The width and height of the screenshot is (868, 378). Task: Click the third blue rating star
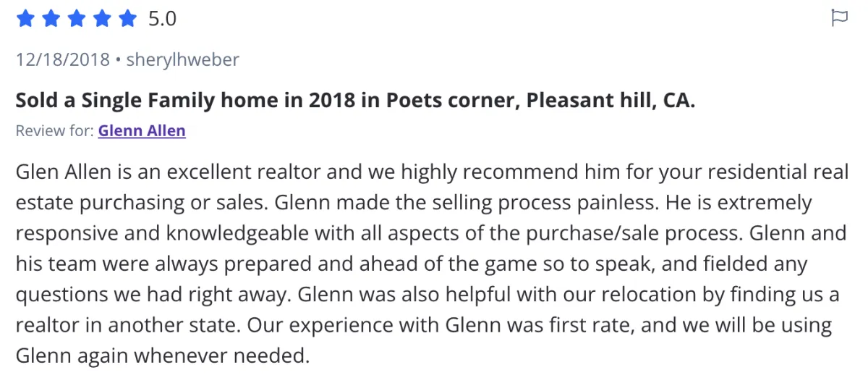point(76,19)
